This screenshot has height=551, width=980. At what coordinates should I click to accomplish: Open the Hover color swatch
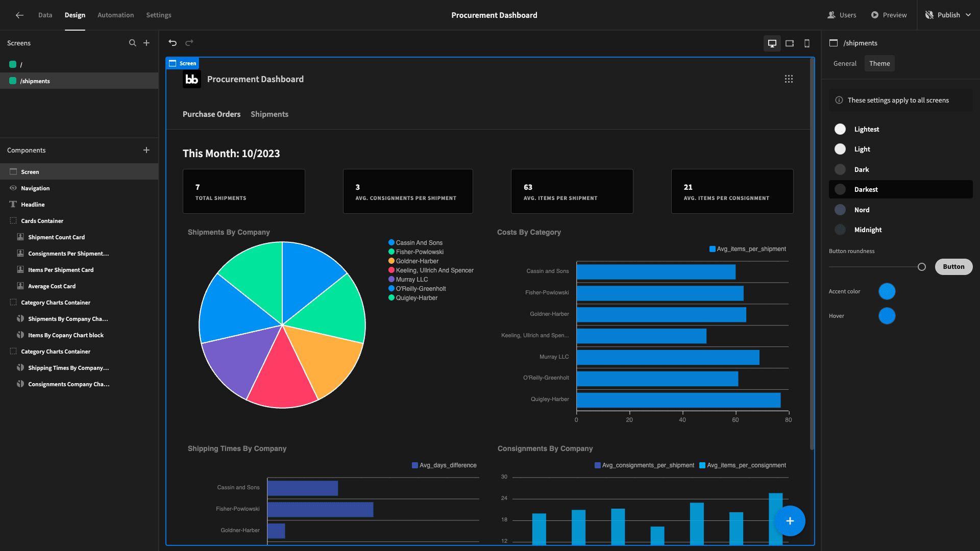(887, 316)
